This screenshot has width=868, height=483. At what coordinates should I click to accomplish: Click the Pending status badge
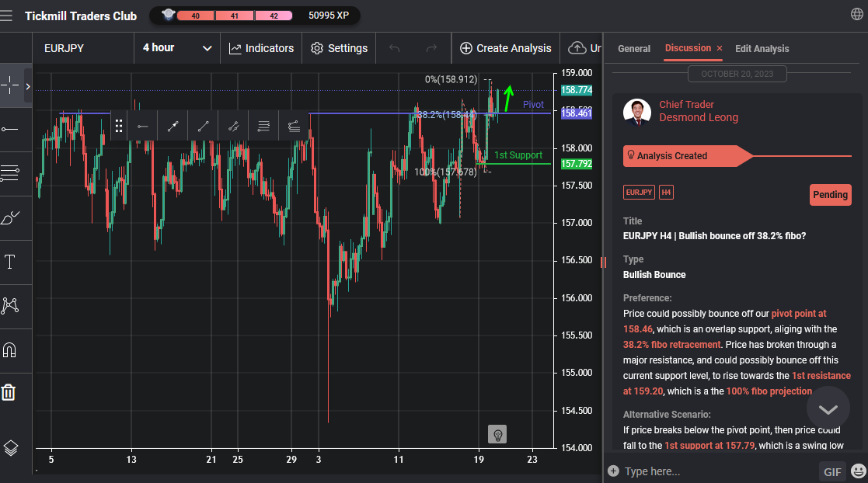click(831, 195)
